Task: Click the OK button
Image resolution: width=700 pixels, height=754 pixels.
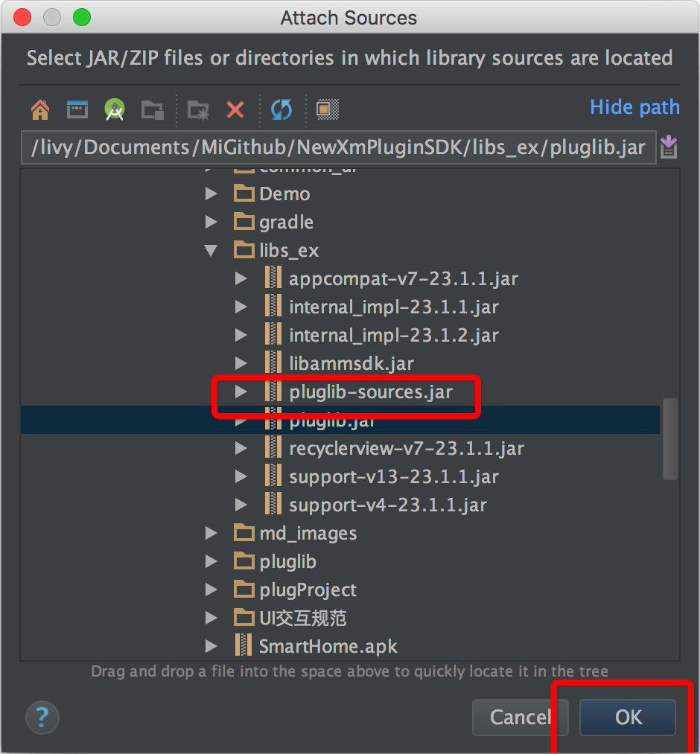Action: click(628, 717)
